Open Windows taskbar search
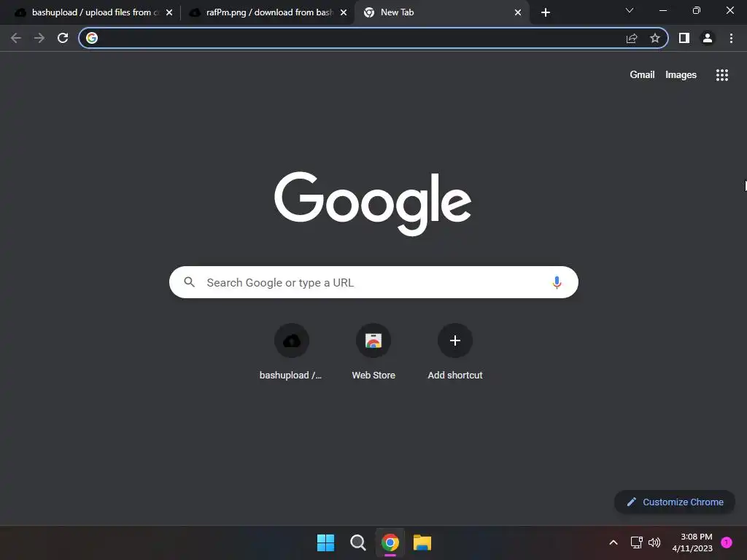This screenshot has height=560, width=747. pos(357,542)
